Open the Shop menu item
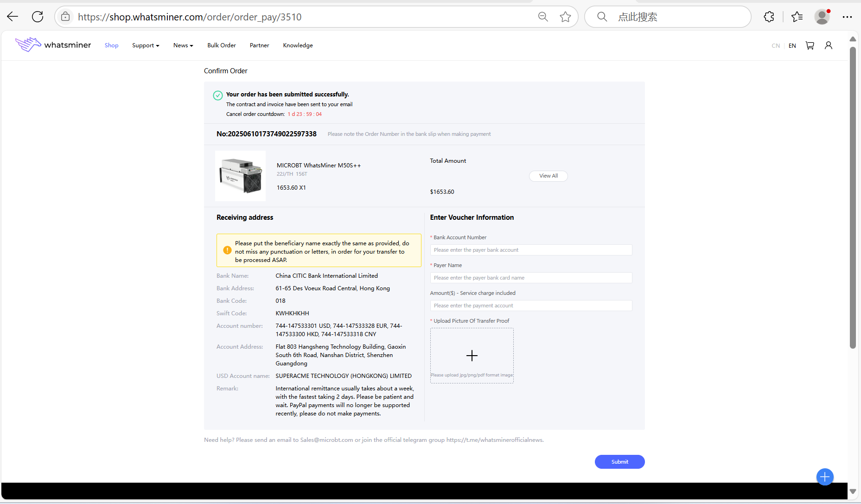Viewport: 861px width, 504px height. pyautogui.click(x=112, y=45)
